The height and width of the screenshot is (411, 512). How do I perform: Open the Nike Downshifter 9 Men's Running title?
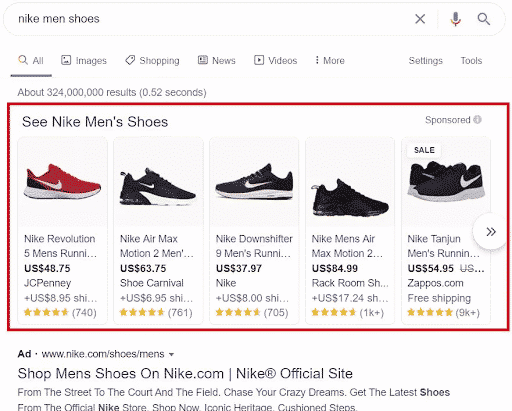254,246
